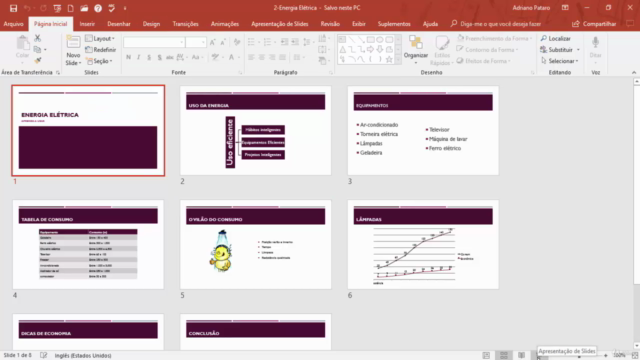Screen dimensions: 640x360
Task: Switch to the Inserir tab
Action: [x=87, y=24]
